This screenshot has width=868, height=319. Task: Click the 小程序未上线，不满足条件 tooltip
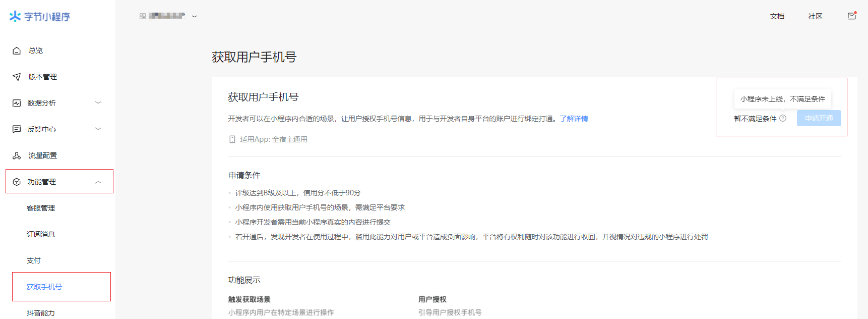(x=783, y=99)
